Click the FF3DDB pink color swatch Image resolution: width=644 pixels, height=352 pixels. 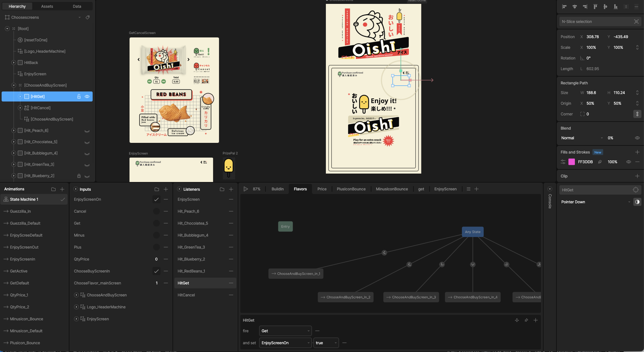[x=572, y=162]
